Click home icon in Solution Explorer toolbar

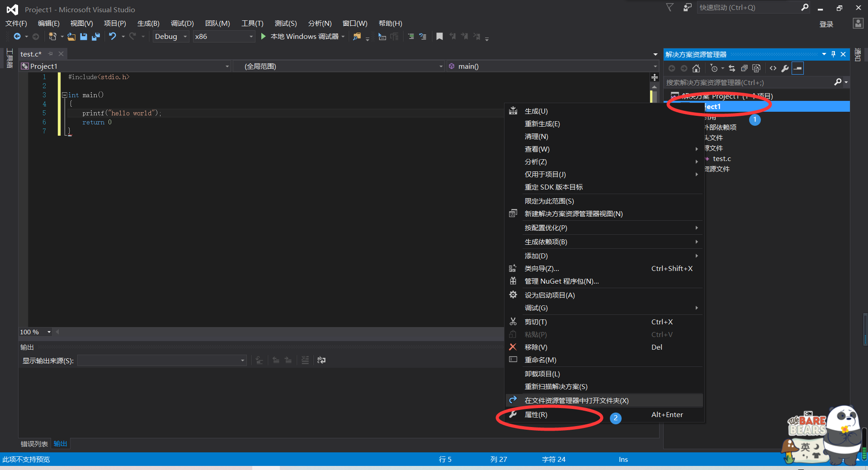click(x=696, y=68)
